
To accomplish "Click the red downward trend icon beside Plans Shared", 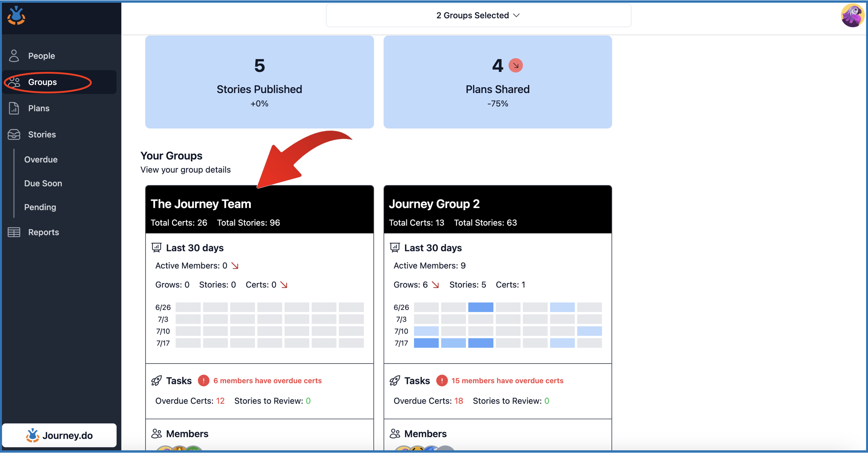I will (x=515, y=66).
